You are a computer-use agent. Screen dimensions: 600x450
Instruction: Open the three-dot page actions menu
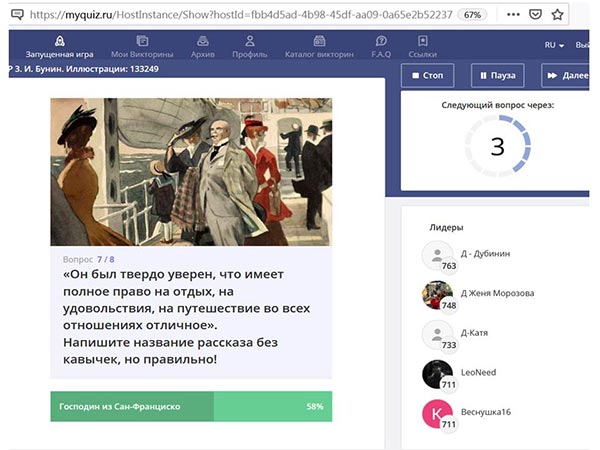tap(513, 15)
